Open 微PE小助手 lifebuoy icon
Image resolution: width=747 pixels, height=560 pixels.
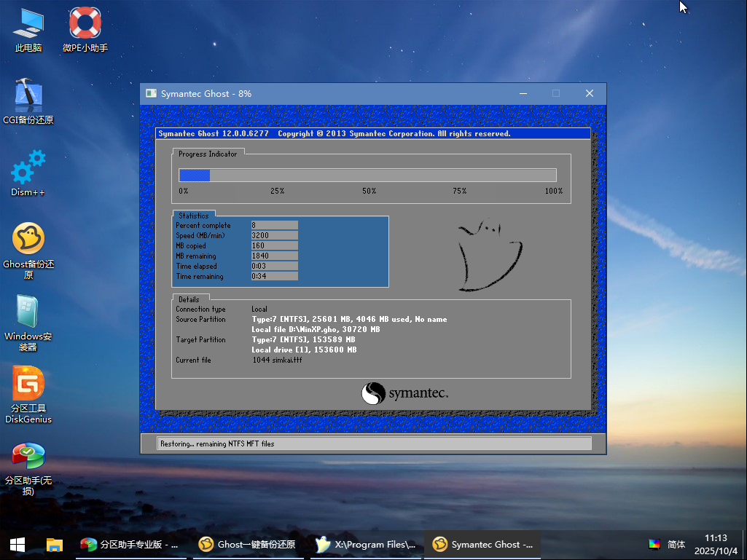85,30
